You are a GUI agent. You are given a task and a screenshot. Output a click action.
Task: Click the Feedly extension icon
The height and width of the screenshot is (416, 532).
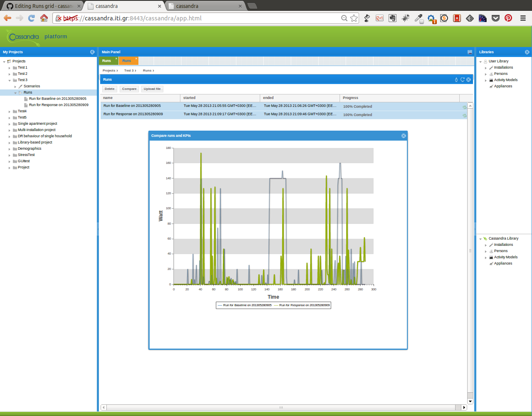pos(470,18)
